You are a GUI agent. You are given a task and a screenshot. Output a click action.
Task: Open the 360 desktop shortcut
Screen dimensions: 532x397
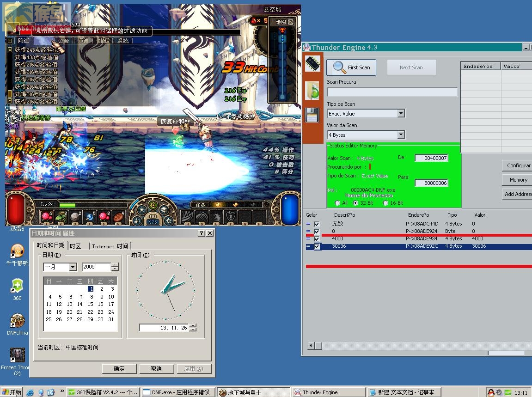point(17,289)
